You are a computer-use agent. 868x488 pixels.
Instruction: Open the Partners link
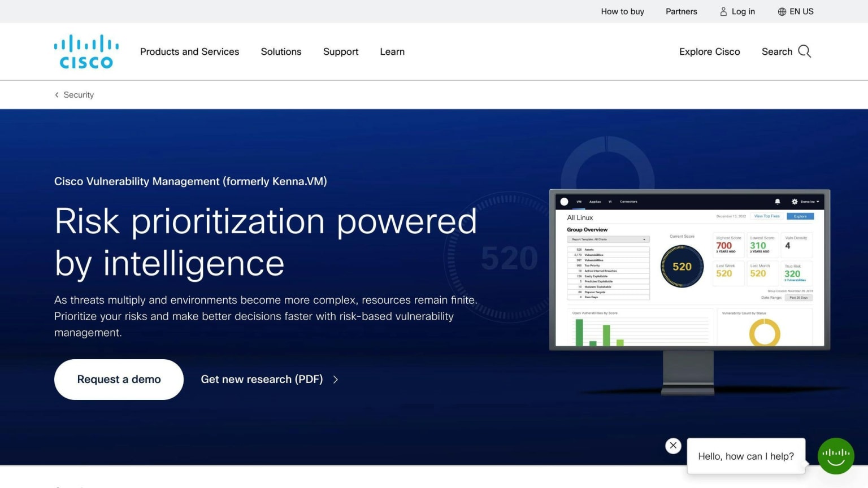point(681,11)
